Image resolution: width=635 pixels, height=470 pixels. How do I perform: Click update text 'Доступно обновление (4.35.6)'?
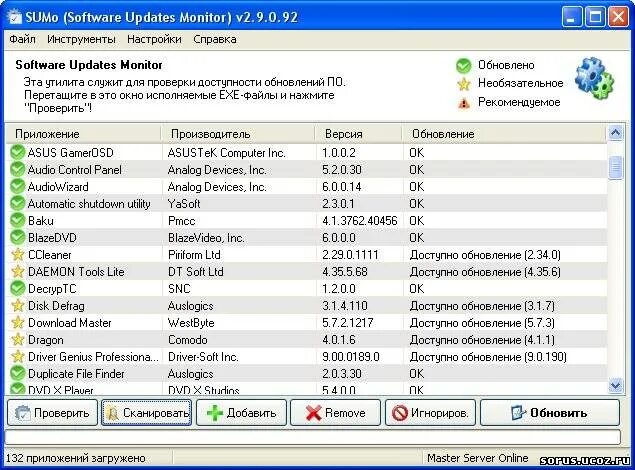tap(485, 272)
